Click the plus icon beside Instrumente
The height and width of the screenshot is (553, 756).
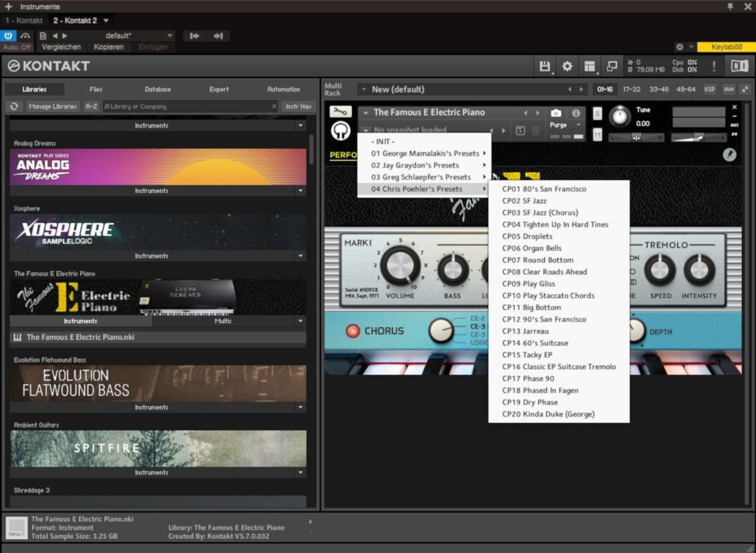pyautogui.click(x=8, y=6)
